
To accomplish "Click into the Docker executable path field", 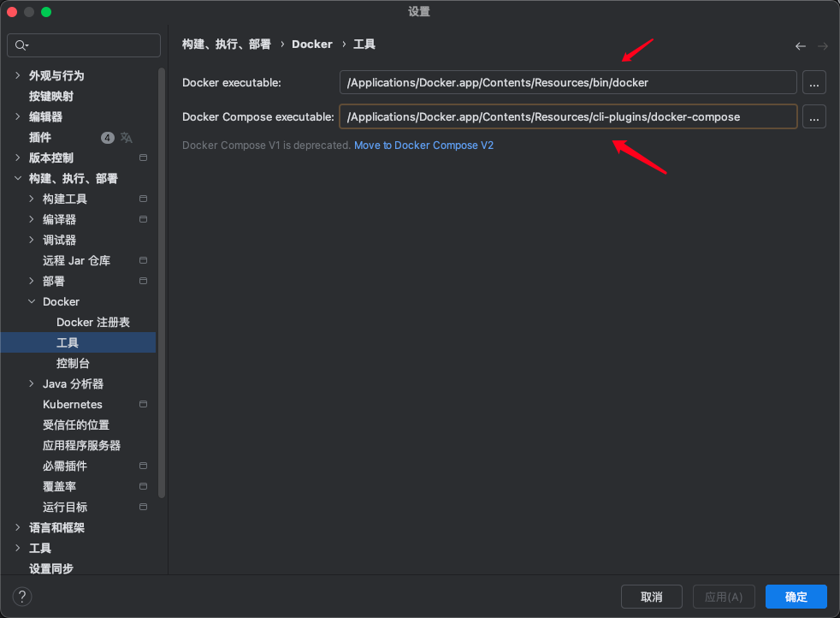I will click(568, 82).
